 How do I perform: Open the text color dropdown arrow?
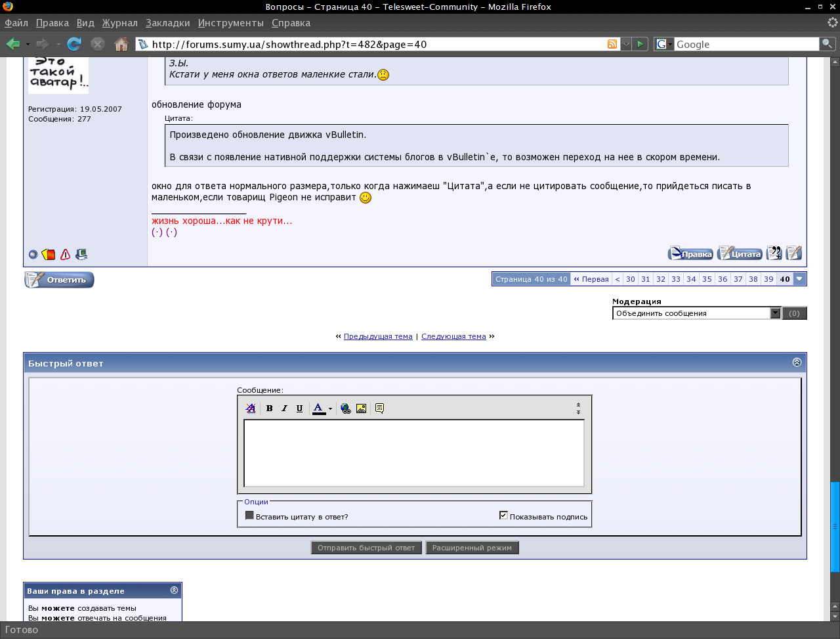[330, 408]
